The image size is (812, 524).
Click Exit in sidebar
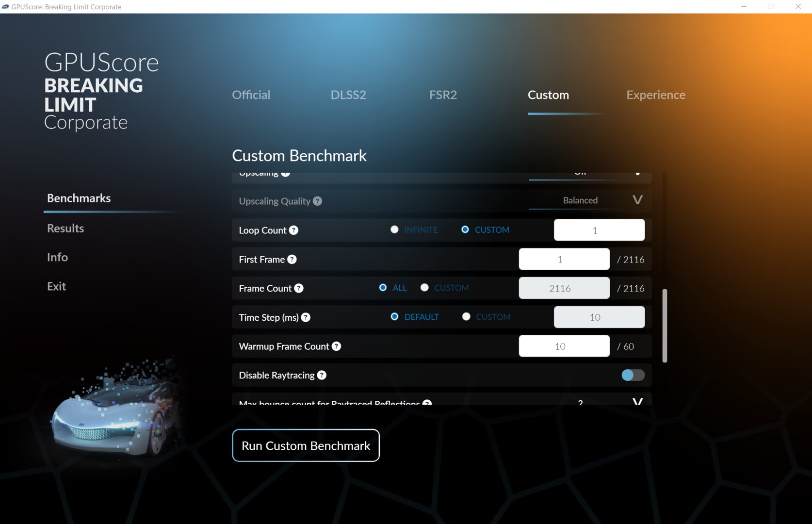[56, 286]
